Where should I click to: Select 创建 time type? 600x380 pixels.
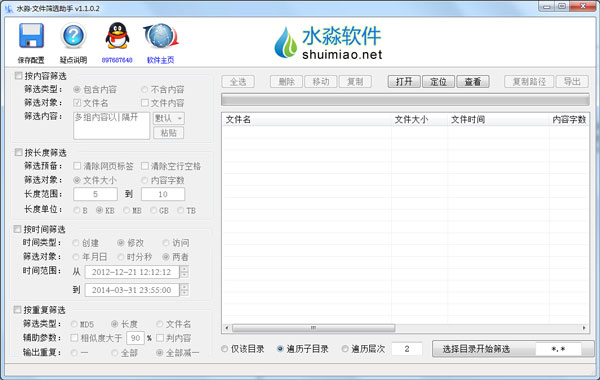(76, 243)
